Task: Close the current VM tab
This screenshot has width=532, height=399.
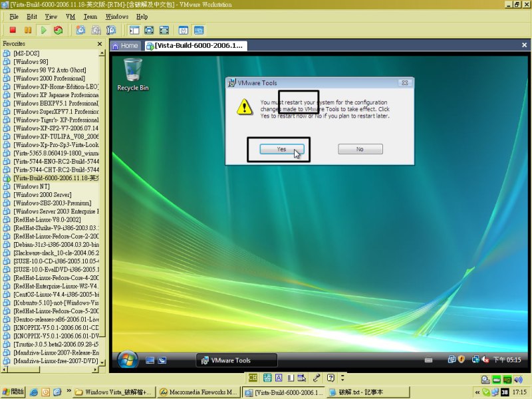Action: click(524, 45)
